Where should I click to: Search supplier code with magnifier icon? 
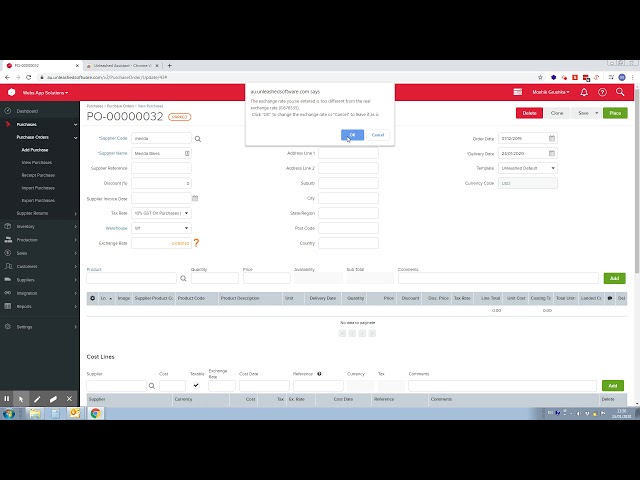tap(198, 139)
